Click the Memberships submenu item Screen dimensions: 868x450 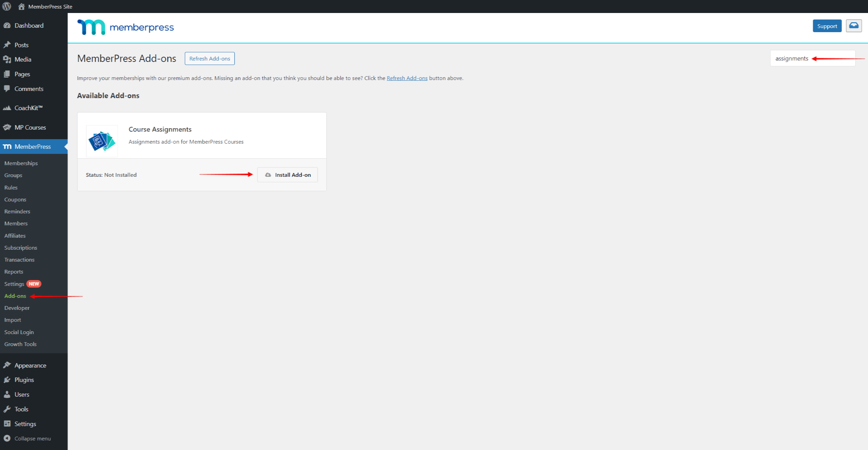coord(21,163)
